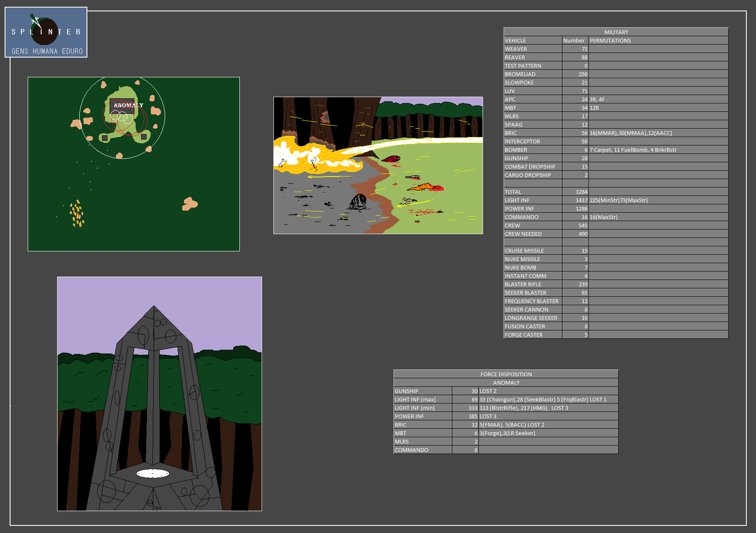Click the isolated tan rock on the map
Screen dimensions: 756x533
189,204
